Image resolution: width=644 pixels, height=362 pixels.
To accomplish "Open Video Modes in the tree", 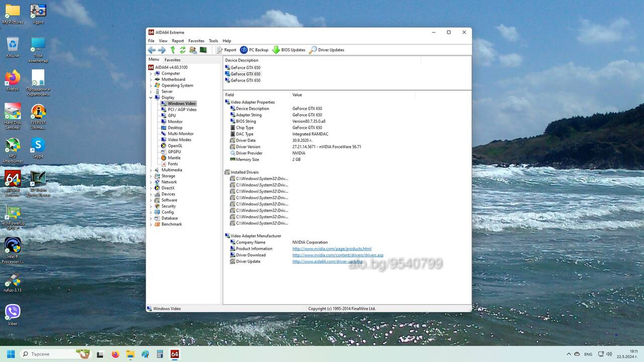I will tap(180, 140).
